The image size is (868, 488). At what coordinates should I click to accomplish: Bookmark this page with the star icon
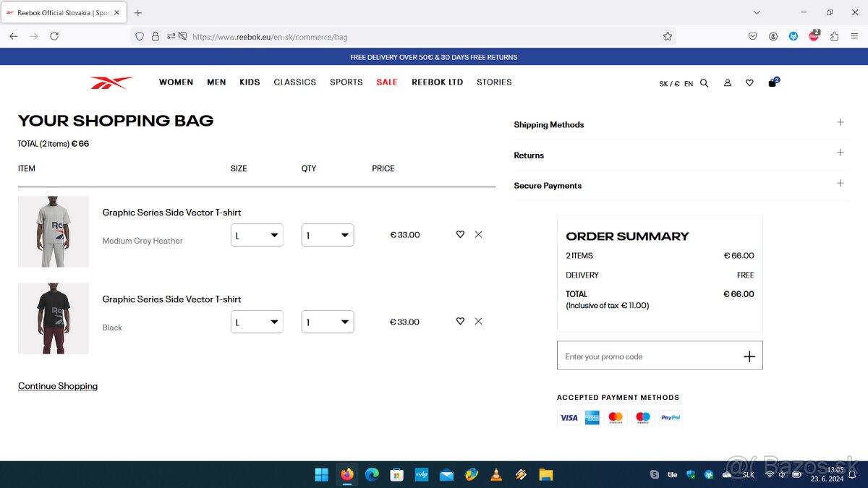(668, 36)
